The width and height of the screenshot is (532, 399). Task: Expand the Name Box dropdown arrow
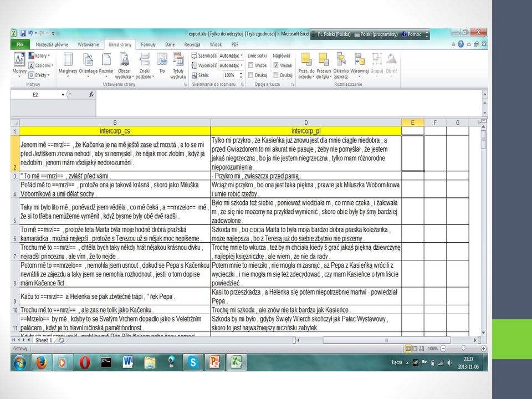[x=63, y=95]
